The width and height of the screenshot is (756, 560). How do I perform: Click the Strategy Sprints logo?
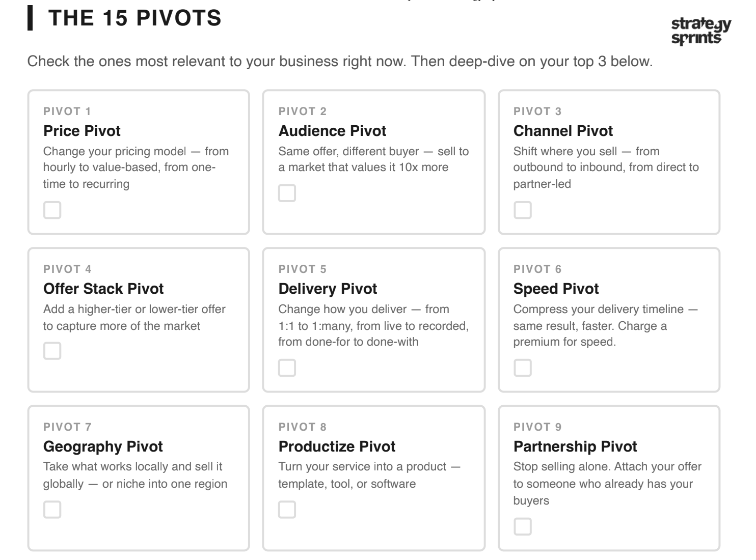(x=700, y=31)
